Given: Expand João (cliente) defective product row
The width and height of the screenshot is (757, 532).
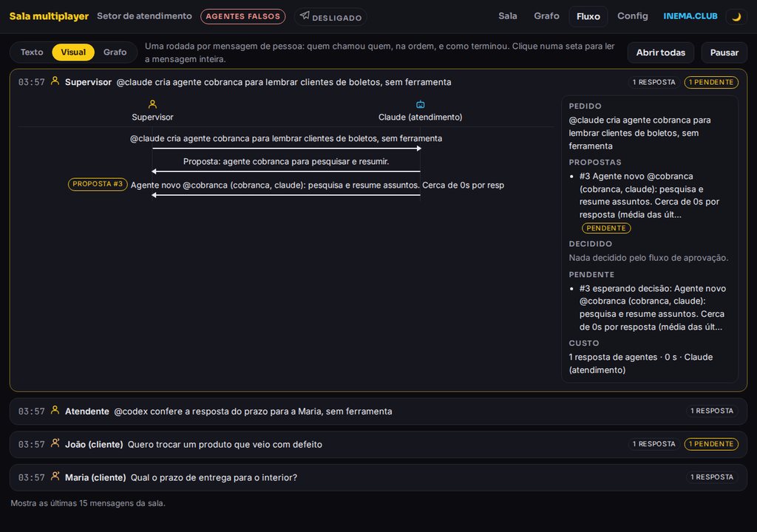Looking at the screenshot, I should coord(378,444).
